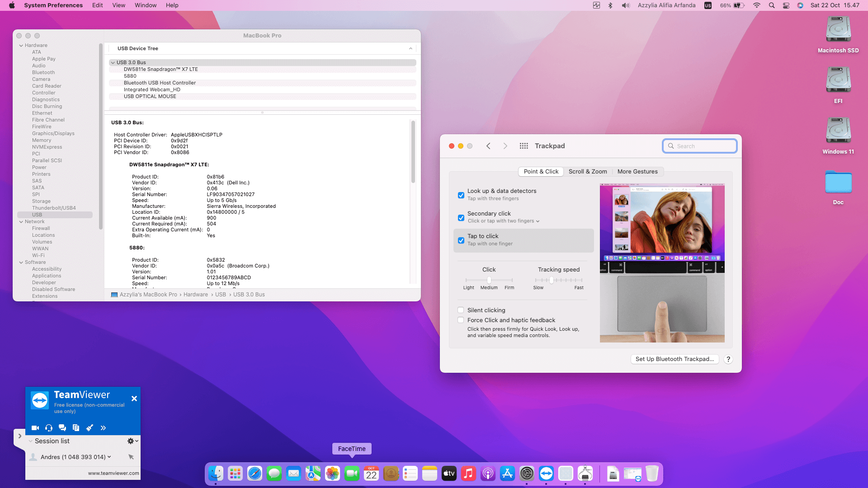The image size is (868, 488).
Task: Open Calendar showing Oct 22 in Dock
Action: click(x=371, y=474)
